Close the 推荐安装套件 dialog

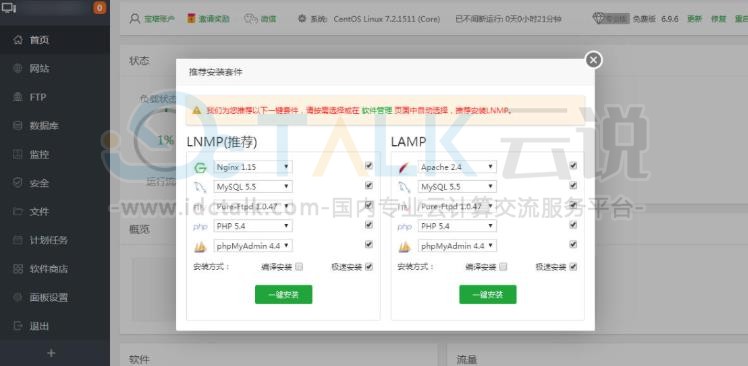(593, 60)
